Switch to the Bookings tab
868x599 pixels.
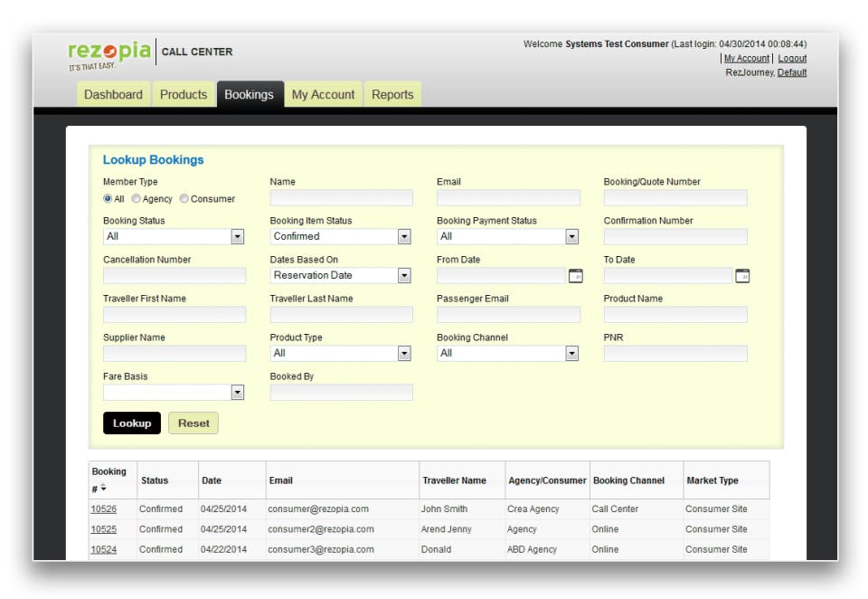(x=250, y=95)
